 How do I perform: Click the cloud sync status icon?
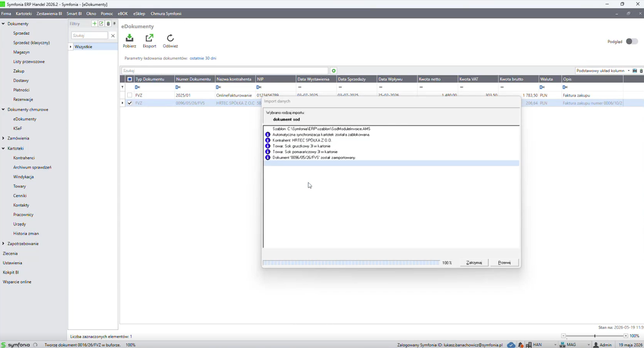click(x=511, y=345)
